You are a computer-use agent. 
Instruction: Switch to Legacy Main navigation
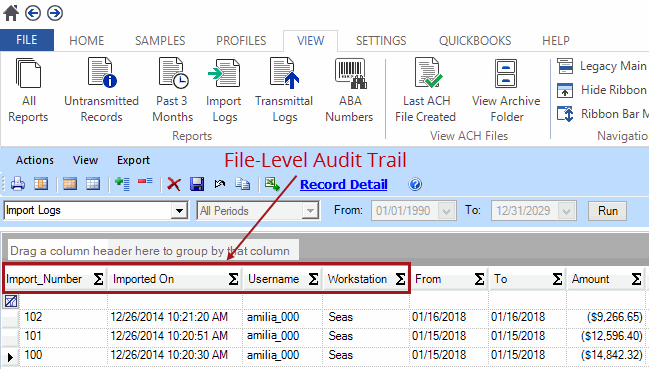(x=602, y=66)
